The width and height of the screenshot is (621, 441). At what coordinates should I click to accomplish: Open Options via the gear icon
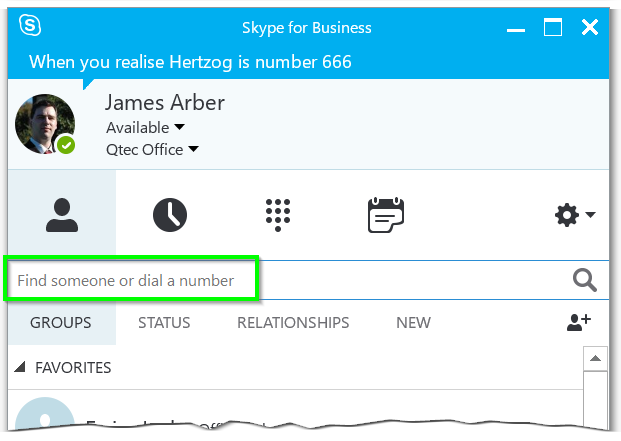point(567,215)
